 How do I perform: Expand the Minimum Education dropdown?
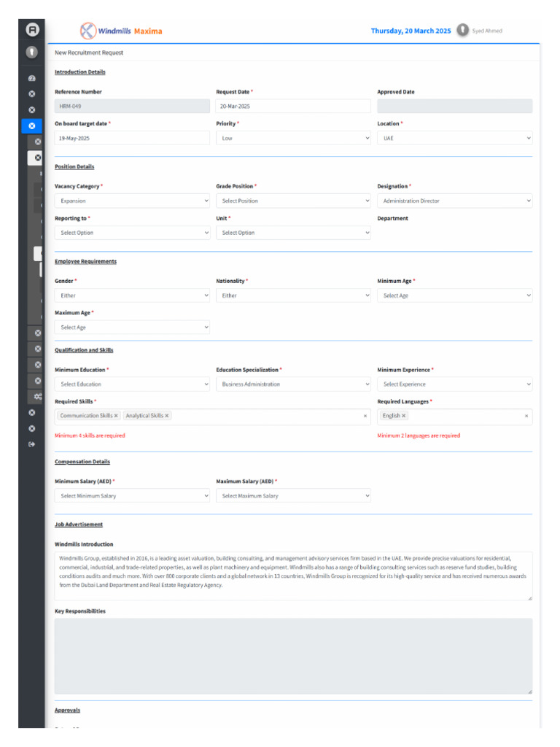pyautogui.click(x=132, y=384)
